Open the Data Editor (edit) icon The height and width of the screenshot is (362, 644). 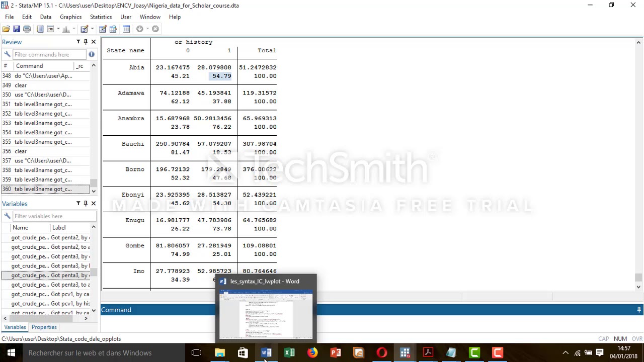[103, 29]
